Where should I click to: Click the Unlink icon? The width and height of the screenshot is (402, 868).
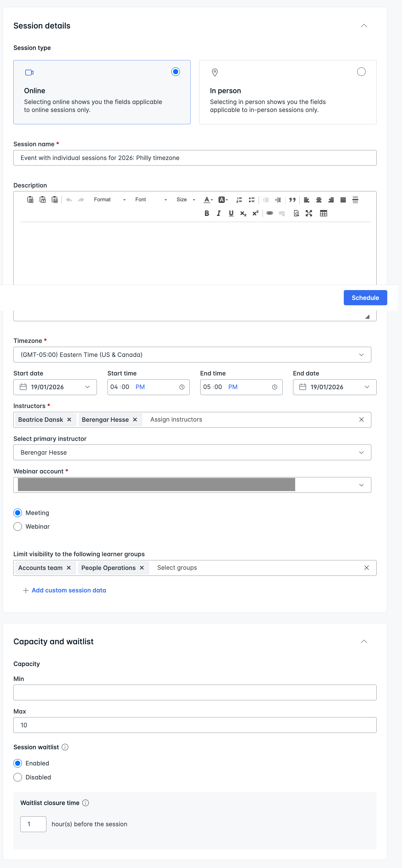coord(282,213)
